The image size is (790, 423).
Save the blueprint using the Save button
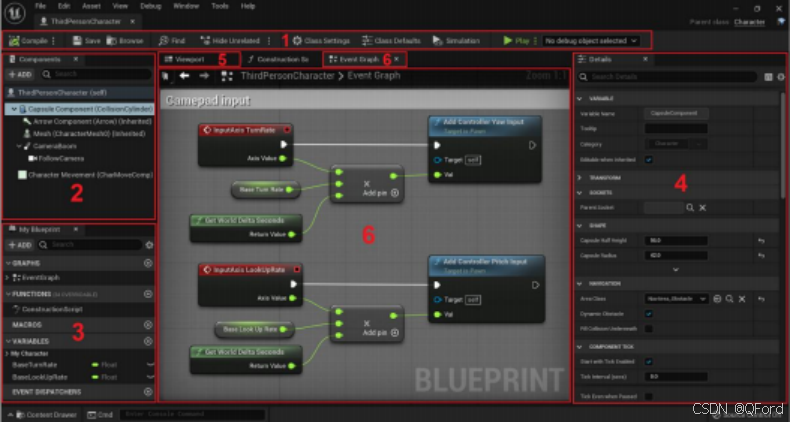(86, 41)
